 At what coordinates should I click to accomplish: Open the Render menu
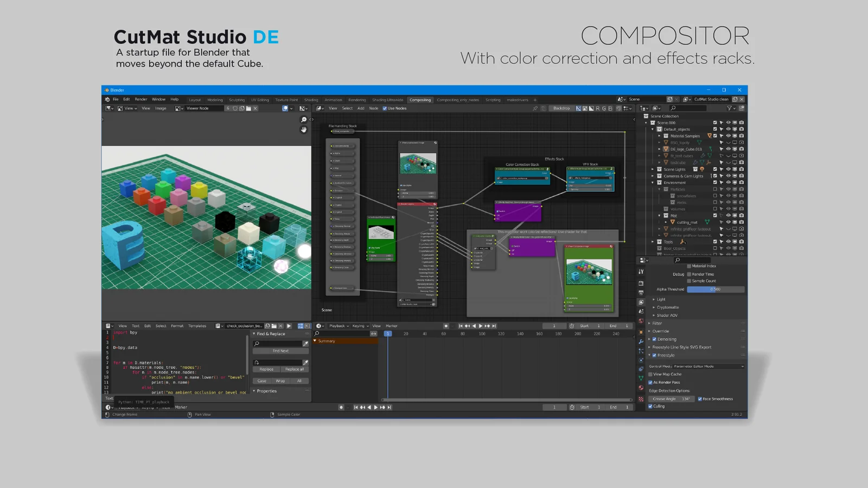coord(141,99)
